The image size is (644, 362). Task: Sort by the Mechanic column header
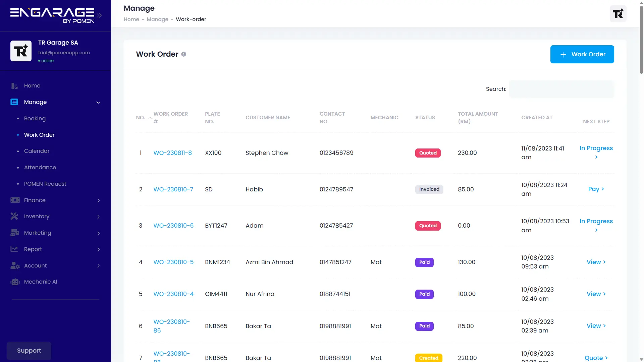tap(384, 118)
